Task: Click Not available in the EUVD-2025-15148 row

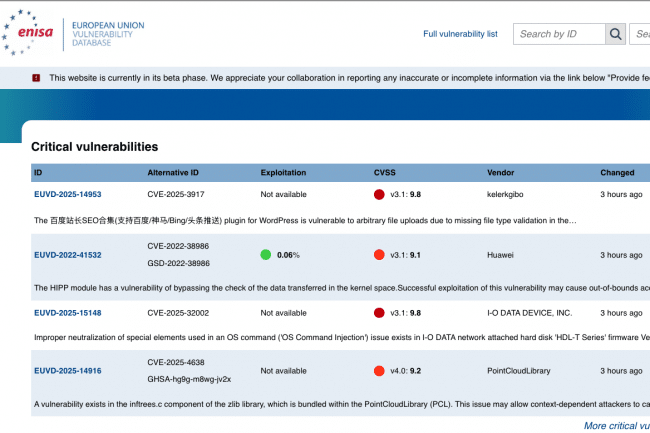Action: [x=284, y=313]
